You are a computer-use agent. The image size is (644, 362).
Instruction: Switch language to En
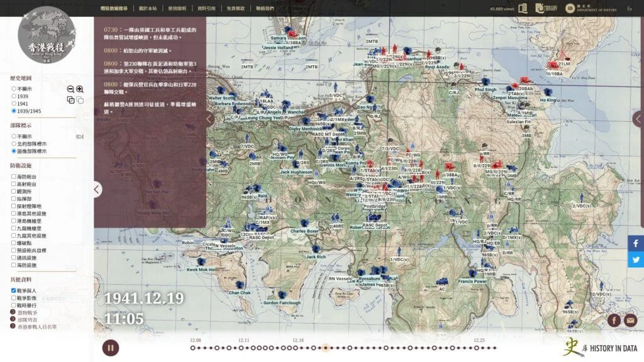(630, 9)
